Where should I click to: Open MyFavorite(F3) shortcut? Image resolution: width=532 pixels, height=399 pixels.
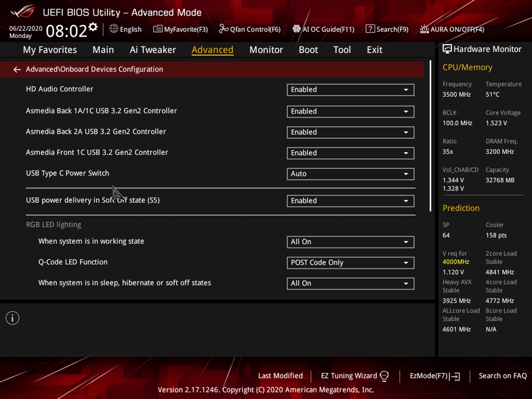pyautogui.click(x=180, y=29)
